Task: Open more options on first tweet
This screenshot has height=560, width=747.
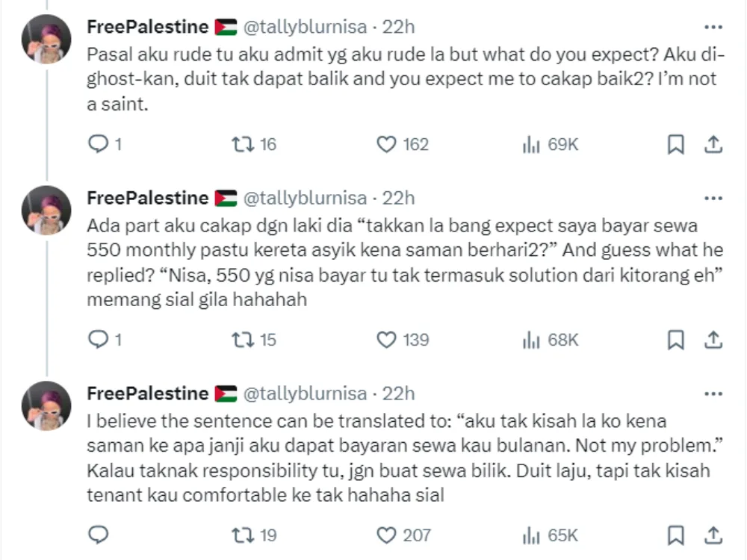Action: (x=713, y=28)
